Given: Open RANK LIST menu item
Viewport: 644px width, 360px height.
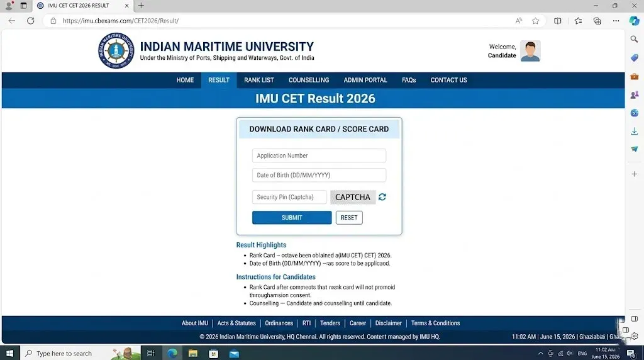Looking at the screenshot, I should (x=258, y=80).
